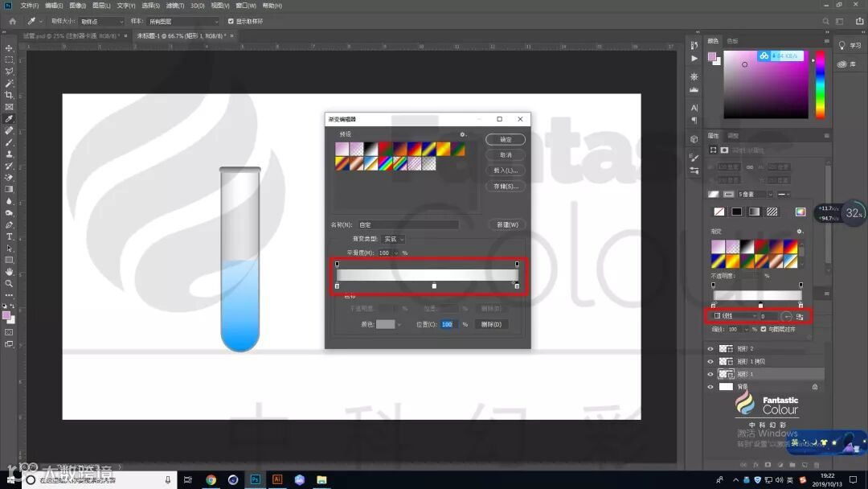Select the Lasso tool in the toolbox
This screenshot has width=868, height=489.
point(9,72)
